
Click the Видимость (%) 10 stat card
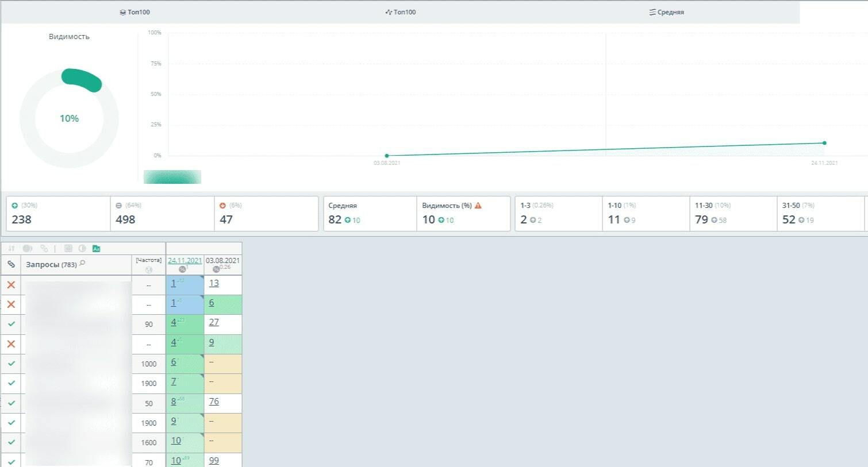463,214
